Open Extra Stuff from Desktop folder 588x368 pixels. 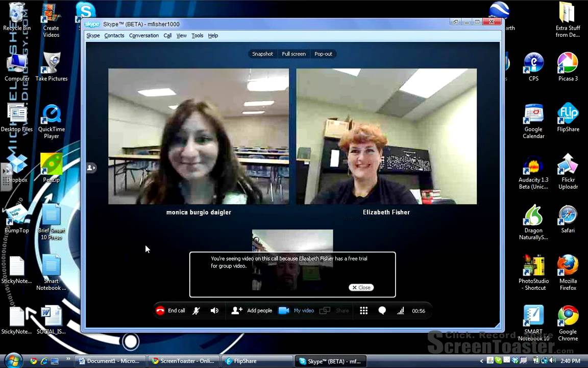point(568,19)
